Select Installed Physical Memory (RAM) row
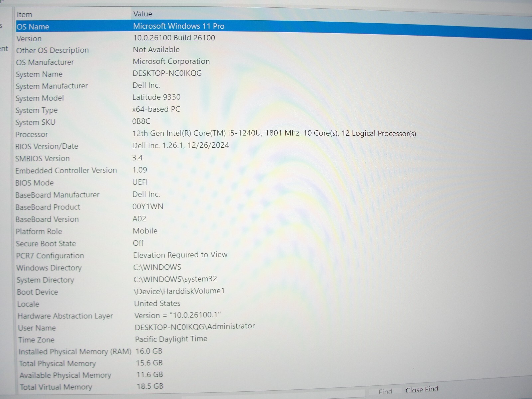 75,352
